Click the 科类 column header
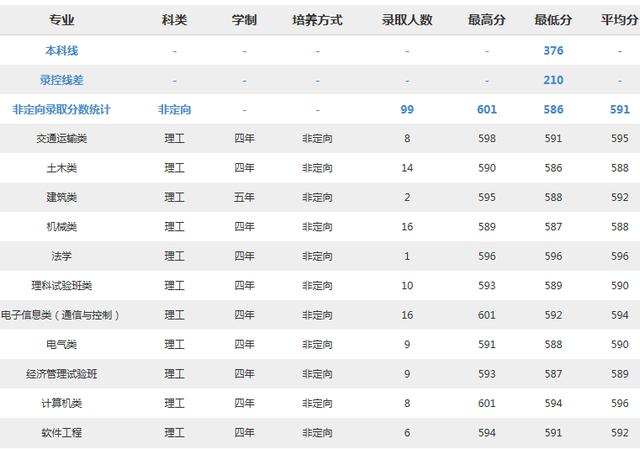The image size is (640, 449). [x=174, y=20]
